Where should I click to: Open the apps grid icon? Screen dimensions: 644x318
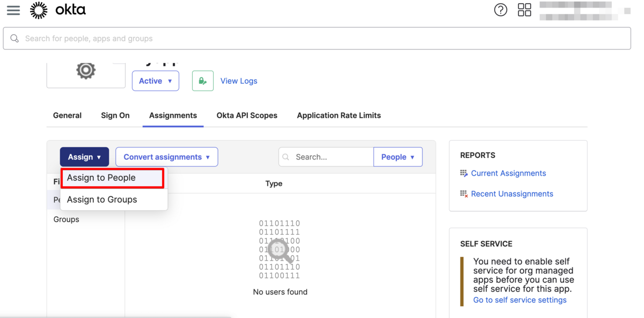pos(524,10)
